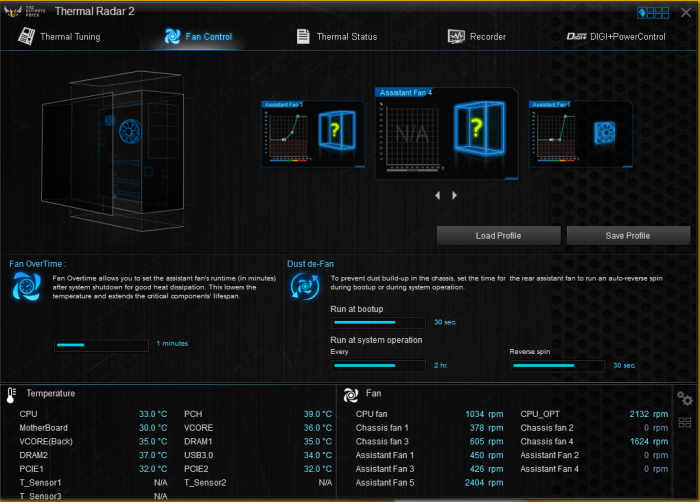This screenshot has width=700, height=502.
Task: Open the Thermal Status tab
Action: tap(337, 37)
